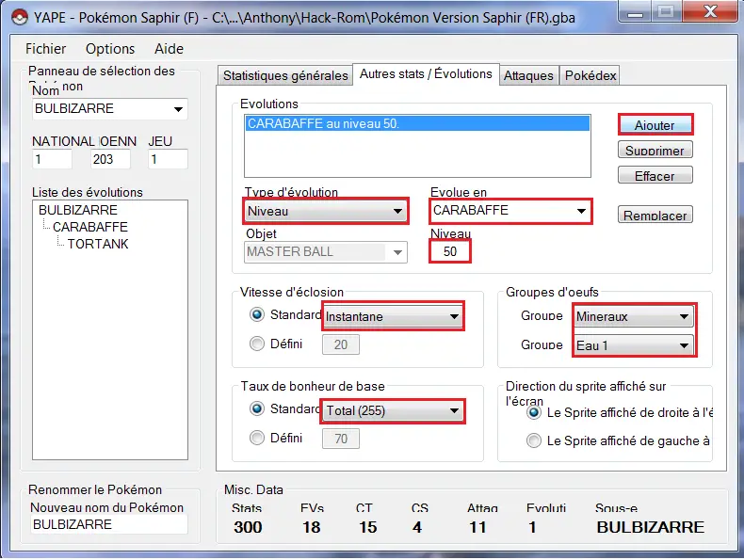
Task: Select Standard radio under Taux de bonheur
Action: click(x=257, y=408)
